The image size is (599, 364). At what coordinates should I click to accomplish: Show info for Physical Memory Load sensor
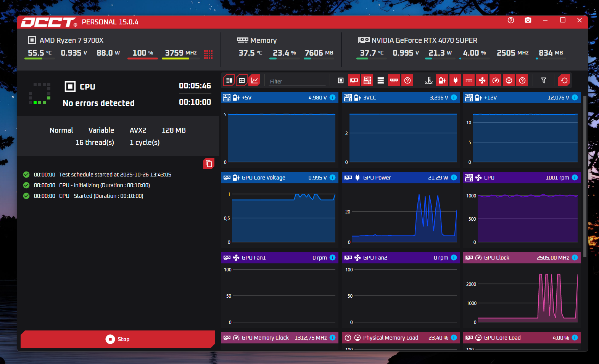point(454,338)
